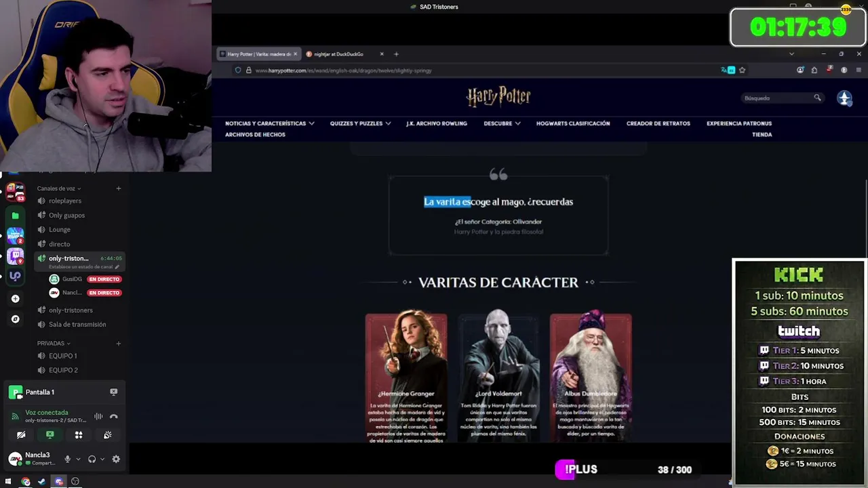Image resolution: width=868 pixels, height=488 pixels.
Task: Close the Harry Potter browser tab
Action: (x=295, y=54)
